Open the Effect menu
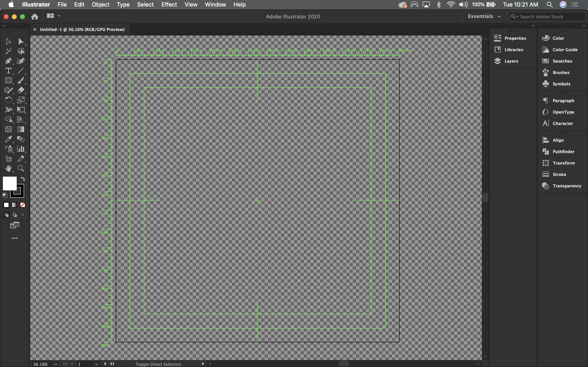The width and height of the screenshot is (588, 367). point(169,4)
